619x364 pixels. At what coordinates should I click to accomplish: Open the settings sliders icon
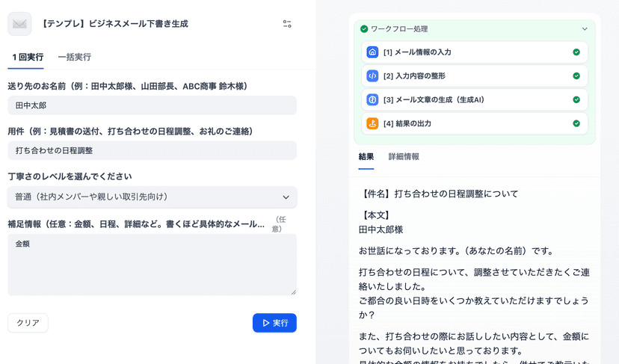(287, 24)
